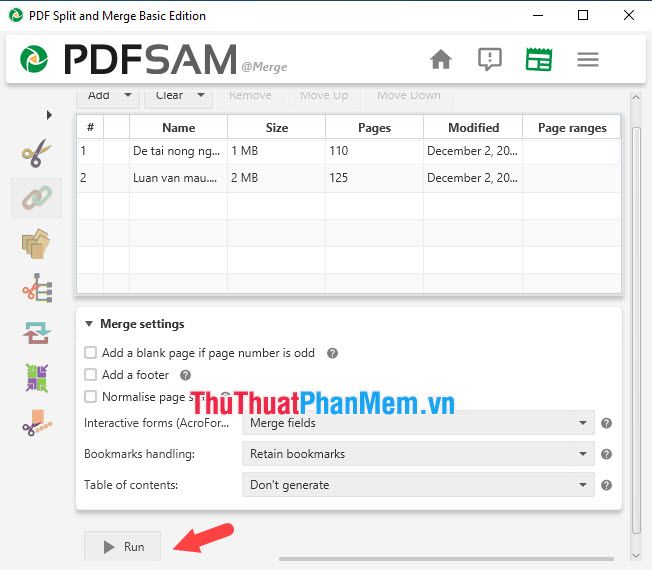Image resolution: width=652 pixels, height=570 pixels.
Task: Click the scroll up arrow at right
Action: click(636, 97)
